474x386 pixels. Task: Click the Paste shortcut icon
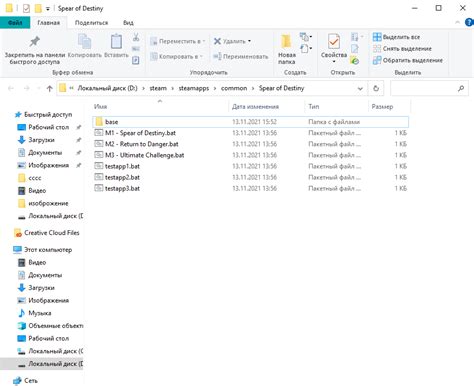(x=136, y=60)
